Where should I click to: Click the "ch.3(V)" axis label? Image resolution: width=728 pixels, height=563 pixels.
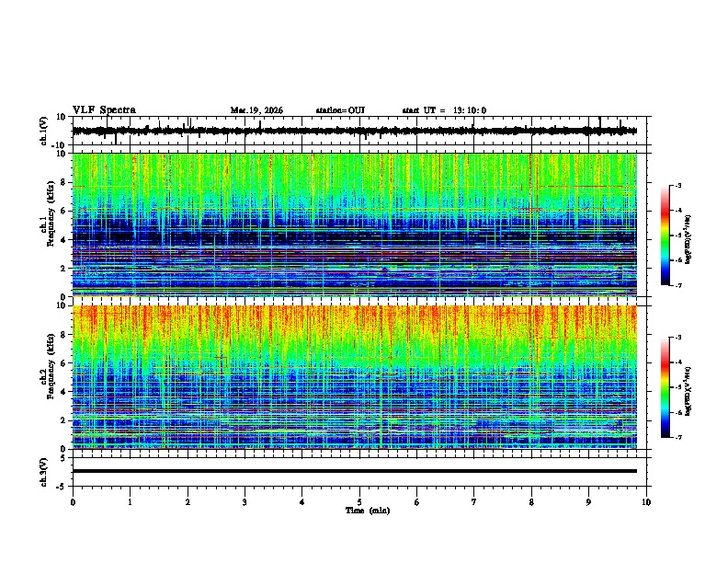click(44, 472)
